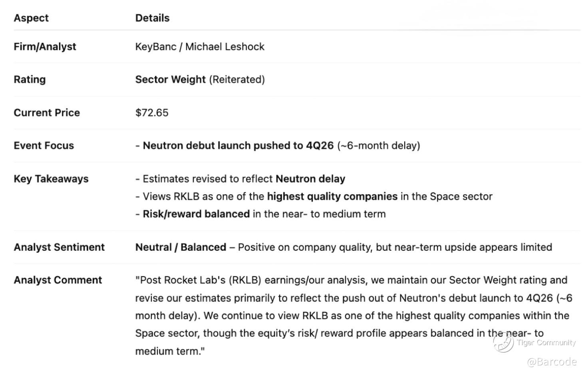This screenshot has height=375, width=588.
Task: Click the Sector Weight rating text
Action: pyautogui.click(x=171, y=80)
